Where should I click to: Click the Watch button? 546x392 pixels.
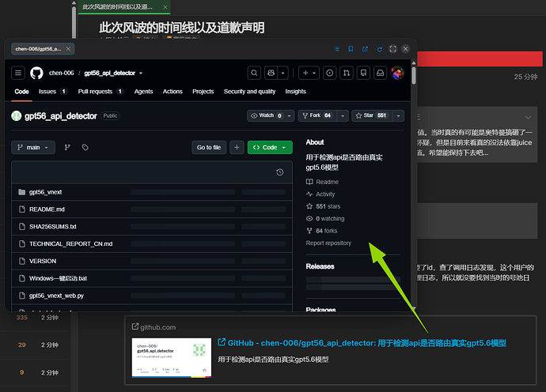(x=267, y=116)
